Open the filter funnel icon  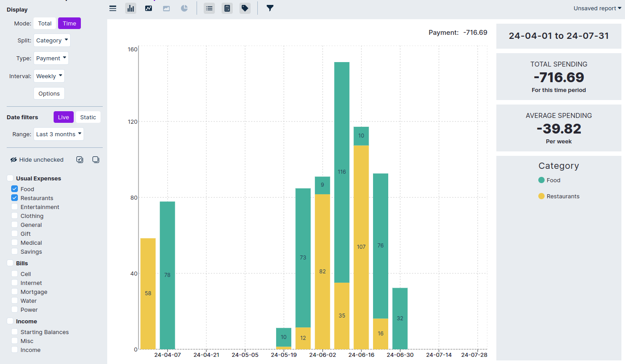click(x=270, y=8)
